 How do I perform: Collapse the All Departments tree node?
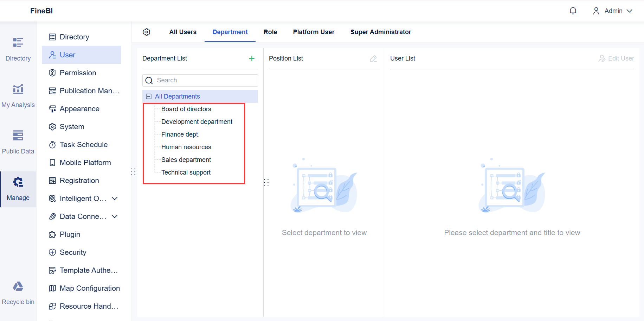click(148, 96)
